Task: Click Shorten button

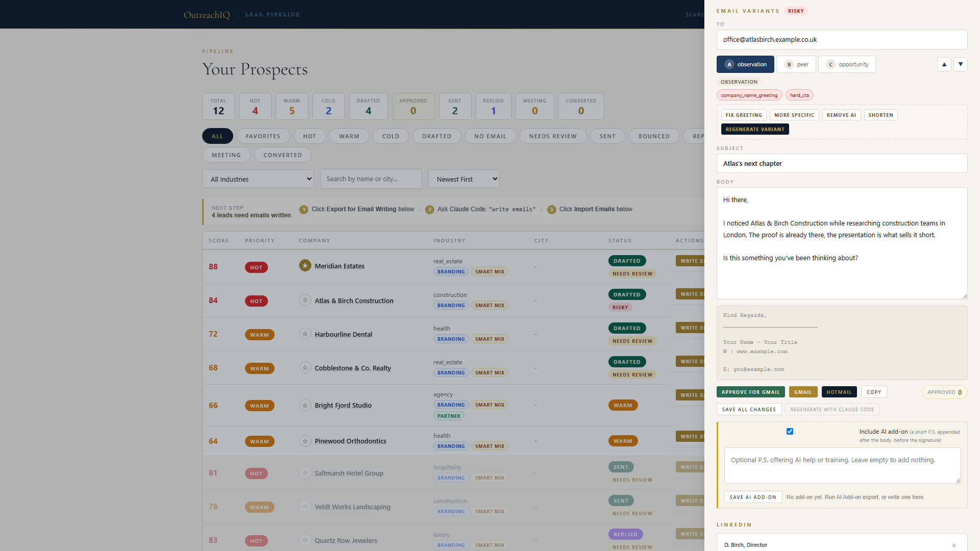Action: 880,115
